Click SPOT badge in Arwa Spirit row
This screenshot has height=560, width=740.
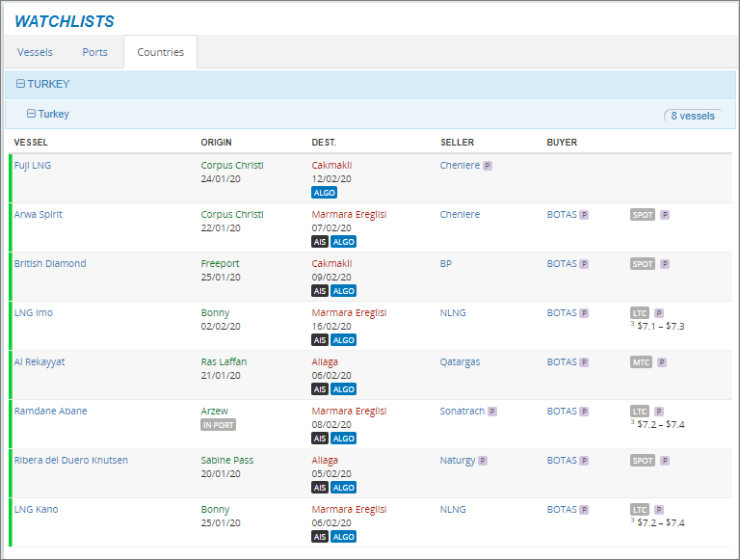point(643,215)
